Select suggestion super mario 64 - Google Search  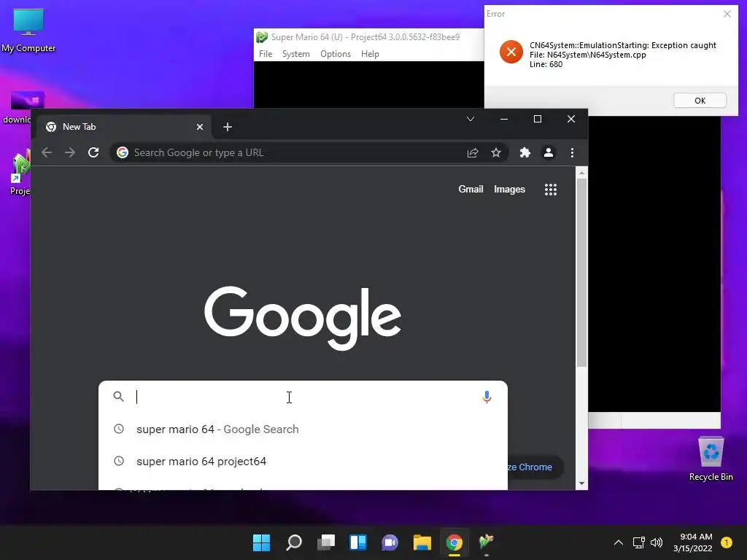(303, 429)
